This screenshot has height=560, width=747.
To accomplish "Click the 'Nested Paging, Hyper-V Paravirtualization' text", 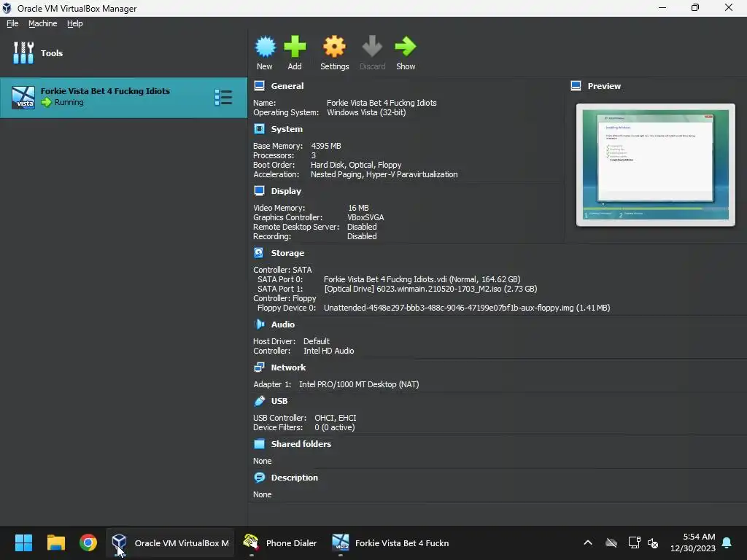I will tap(384, 174).
